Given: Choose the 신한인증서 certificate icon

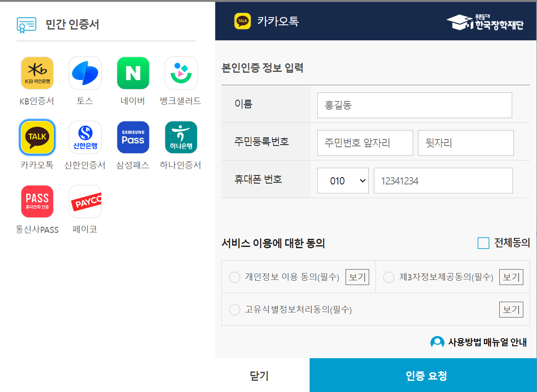Looking at the screenshot, I should pos(85,137).
